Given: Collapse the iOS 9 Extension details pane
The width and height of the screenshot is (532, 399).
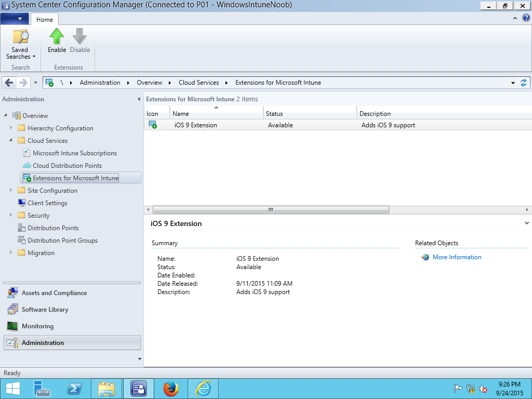Looking at the screenshot, I should coord(527,223).
